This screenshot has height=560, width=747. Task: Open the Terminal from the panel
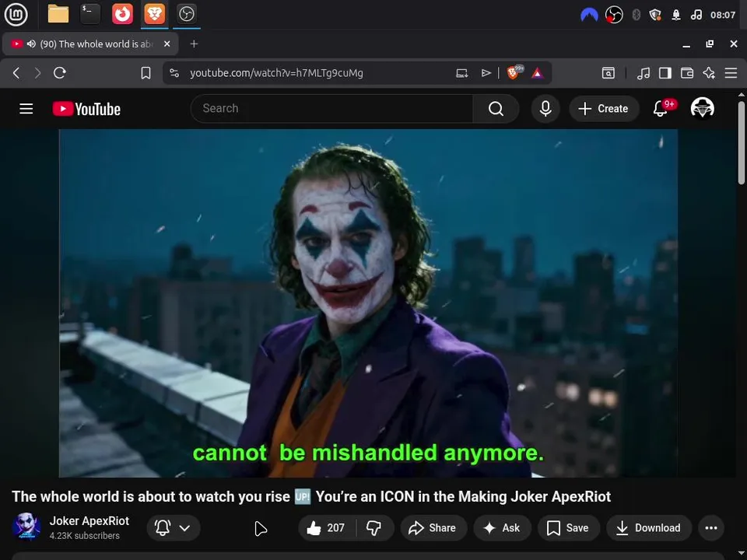point(90,14)
